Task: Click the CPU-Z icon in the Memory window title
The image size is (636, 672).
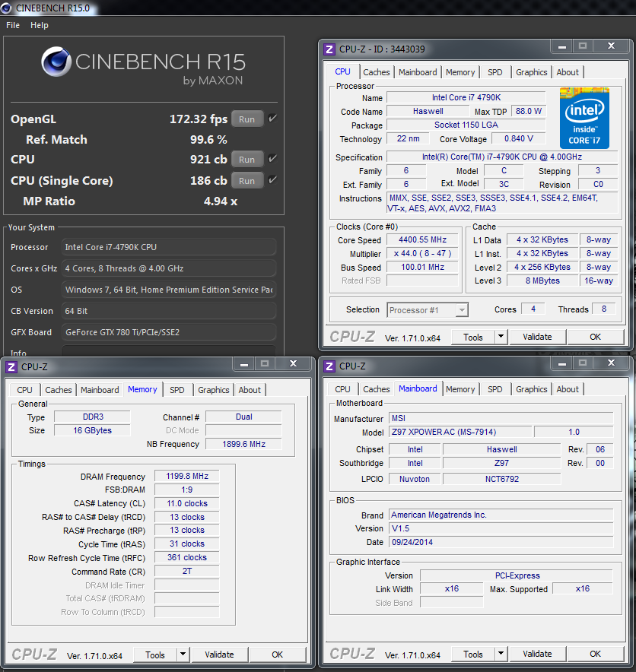Action: (11, 367)
